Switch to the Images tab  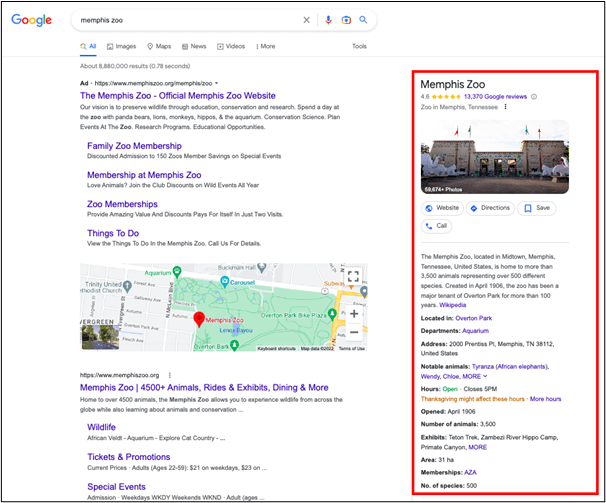[121, 46]
